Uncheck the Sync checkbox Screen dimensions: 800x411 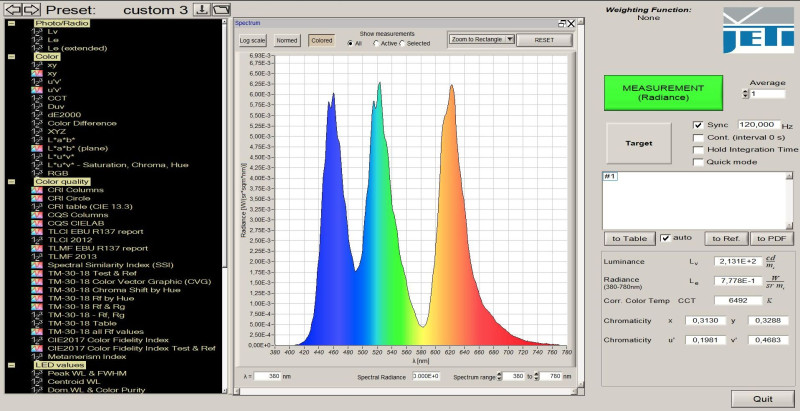click(x=698, y=125)
